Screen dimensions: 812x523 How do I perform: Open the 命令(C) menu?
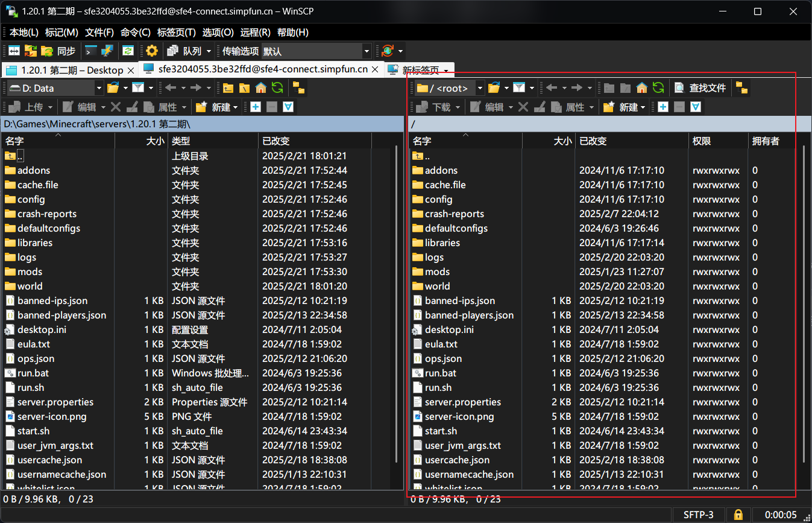pyautogui.click(x=135, y=32)
